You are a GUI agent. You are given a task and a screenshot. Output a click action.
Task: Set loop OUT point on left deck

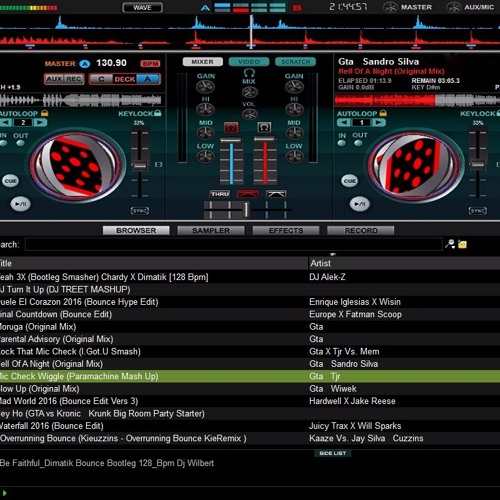[x=20, y=143]
